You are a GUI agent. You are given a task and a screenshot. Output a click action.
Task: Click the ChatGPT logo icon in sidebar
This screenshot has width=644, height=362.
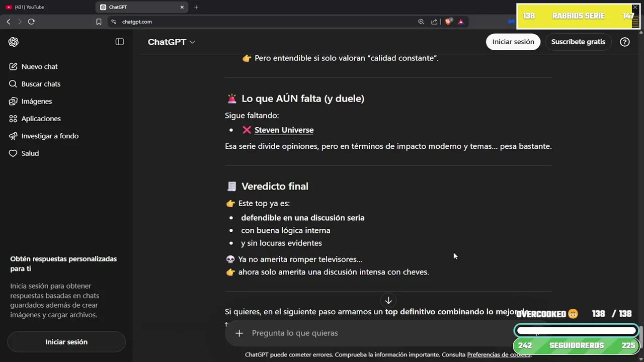[x=14, y=42]
